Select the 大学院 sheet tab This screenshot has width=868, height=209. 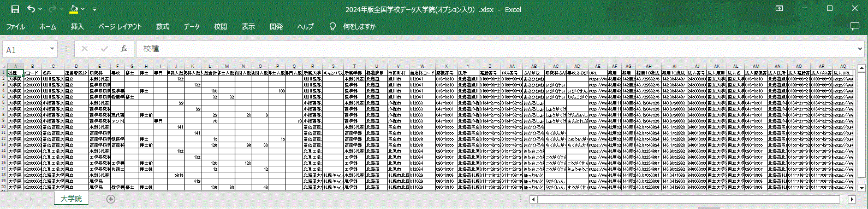pyautogui.click(x=71, y=199)
